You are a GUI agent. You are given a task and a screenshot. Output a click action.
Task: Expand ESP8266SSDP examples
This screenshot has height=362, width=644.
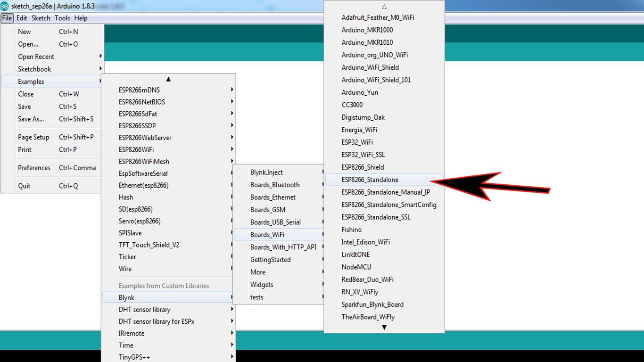point(168,125)
